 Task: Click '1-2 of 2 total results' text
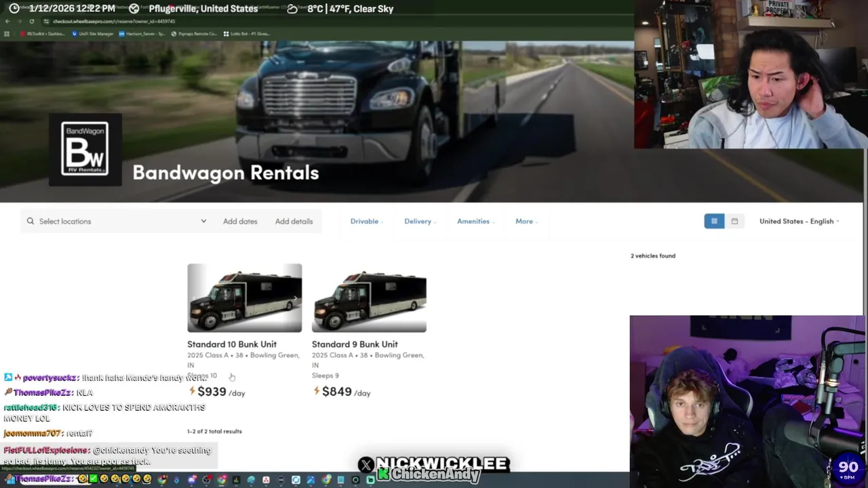214,431
